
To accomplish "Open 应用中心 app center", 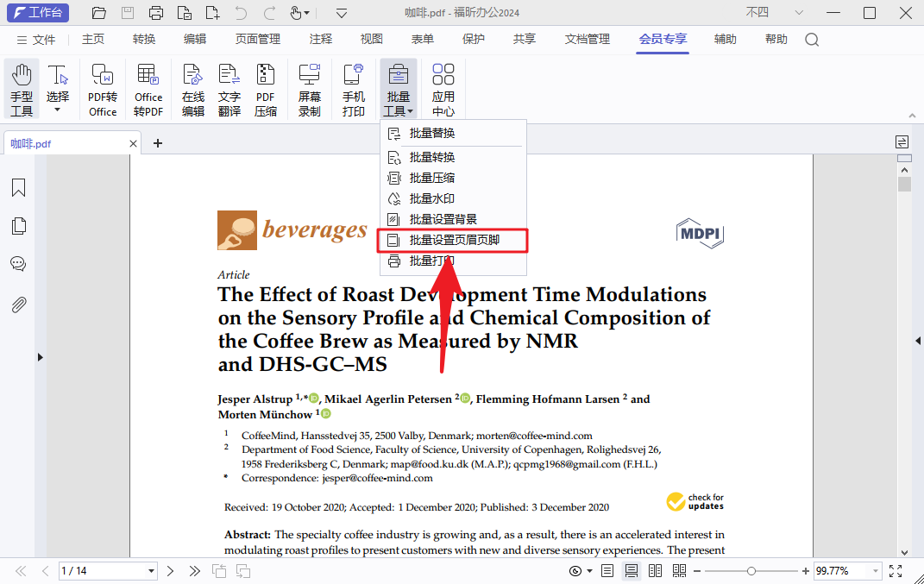I will coord(443,90).
